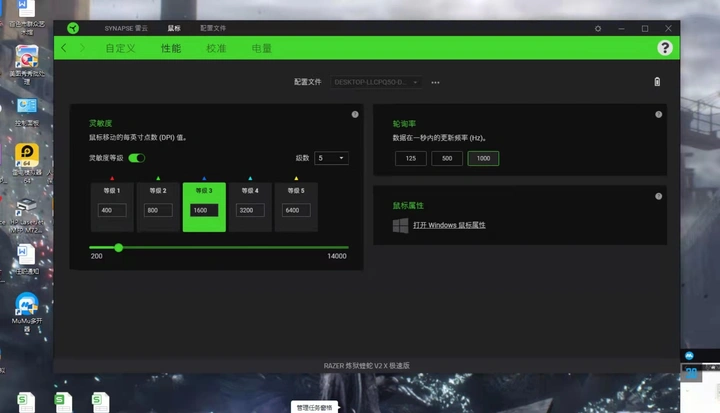Click the 14000 maximum DPI label
The image size is (720, 413).
coord(337,256)
